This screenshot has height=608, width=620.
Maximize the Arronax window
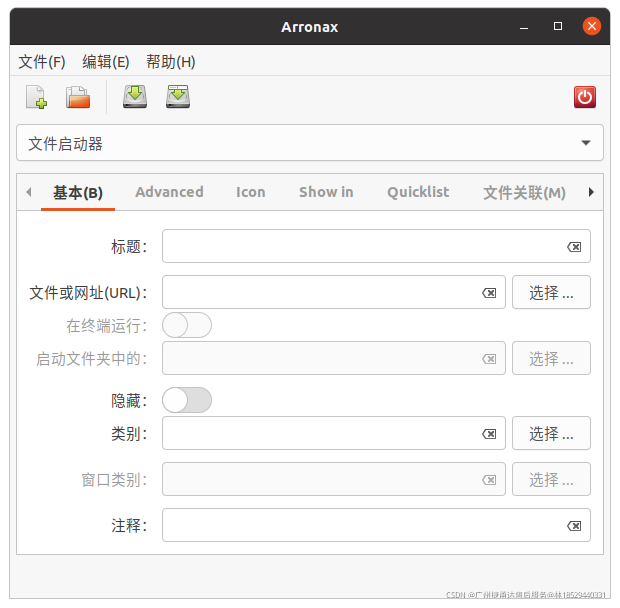[x=558, y=26]
